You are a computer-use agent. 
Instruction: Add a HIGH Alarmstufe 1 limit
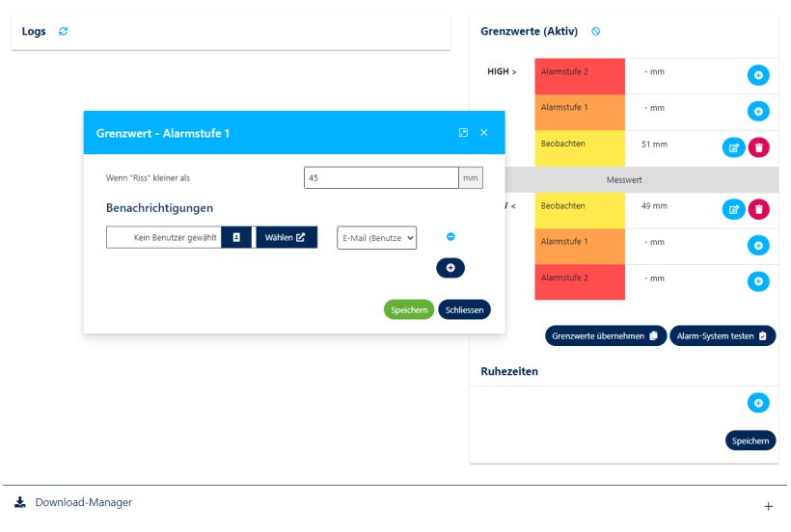click(758, 112)
